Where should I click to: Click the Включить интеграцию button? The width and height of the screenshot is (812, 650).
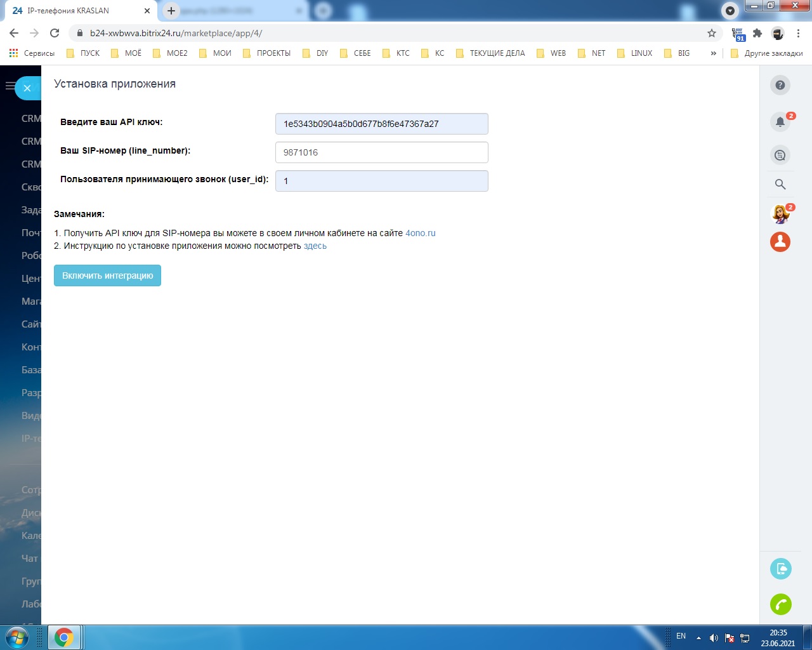click(x=108, y=275)
